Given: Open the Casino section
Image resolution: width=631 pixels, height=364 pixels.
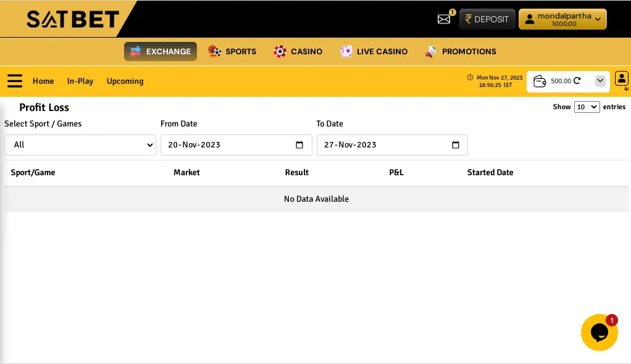Looking at the screenshot, I should click(298, 51).
